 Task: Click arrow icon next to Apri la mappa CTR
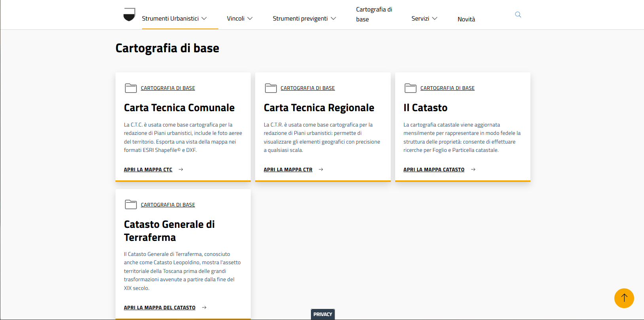321,169
